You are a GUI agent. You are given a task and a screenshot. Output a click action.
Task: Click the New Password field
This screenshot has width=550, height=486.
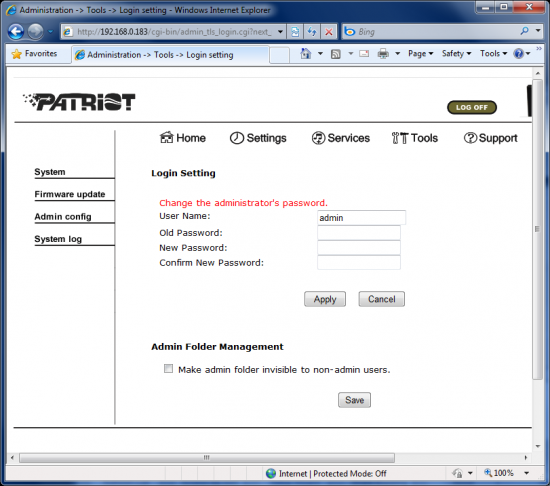(x=359, y=248)
